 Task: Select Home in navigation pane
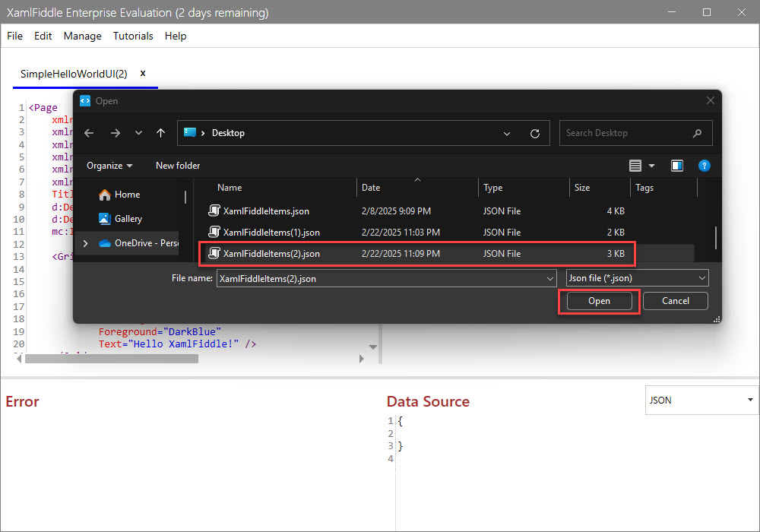(120, 195)
